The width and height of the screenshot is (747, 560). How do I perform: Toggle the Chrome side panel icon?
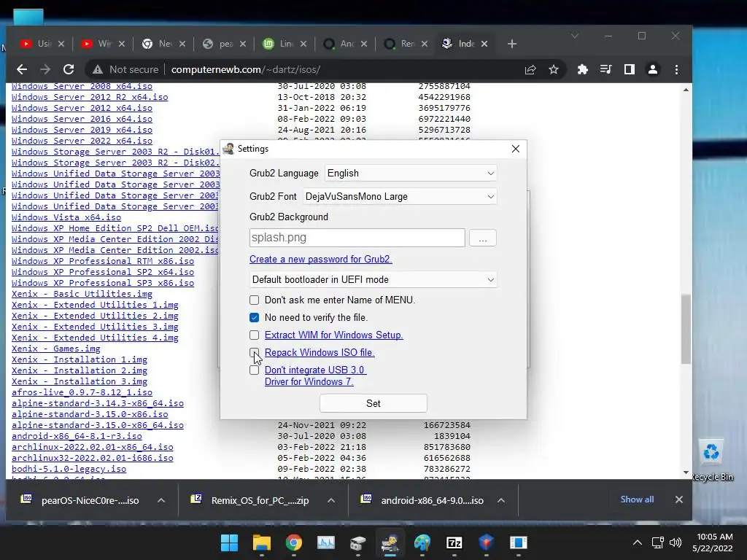[x=630, y=69]
